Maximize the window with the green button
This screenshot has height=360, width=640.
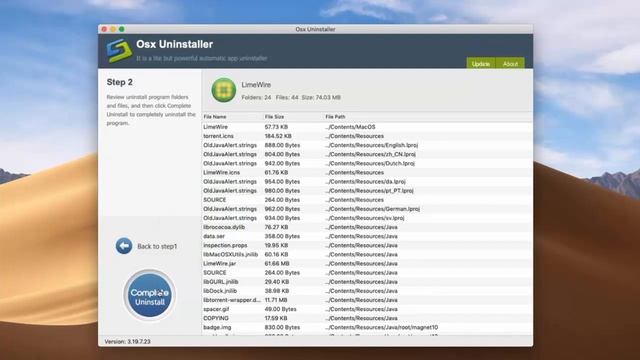coord(122,29)
